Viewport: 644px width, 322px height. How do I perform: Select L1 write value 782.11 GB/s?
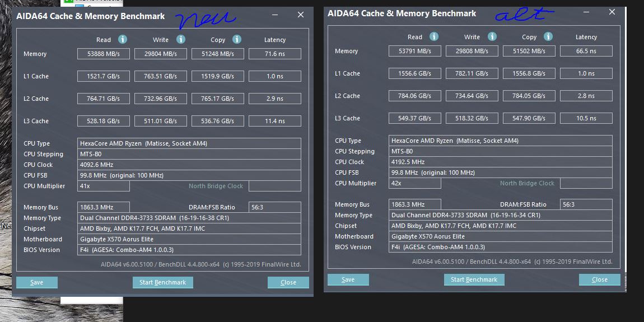[x=472, y=73]
